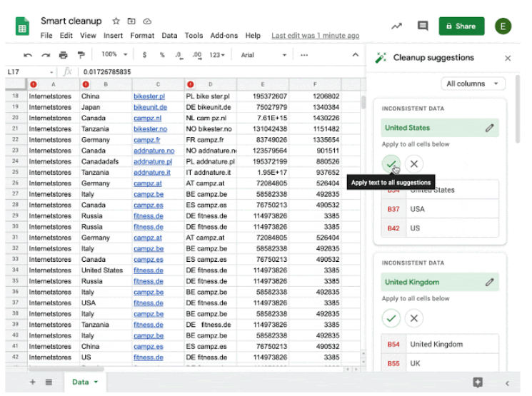The width and height of the screenshot is (532, 396).
Task: Open the activity trend icon
Action: pyautogui.click(x=396, y=26)
